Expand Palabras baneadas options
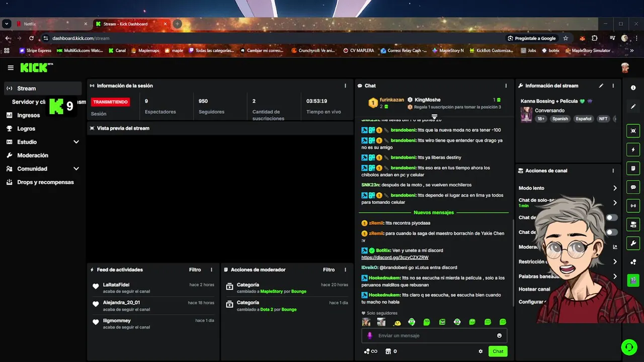 [614, 277]
